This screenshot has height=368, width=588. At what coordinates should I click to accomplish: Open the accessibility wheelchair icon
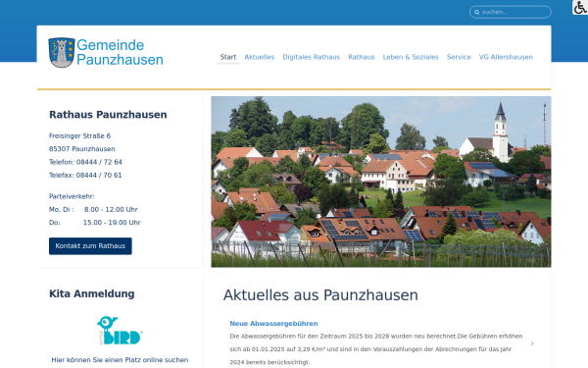(x=580, y=8)
